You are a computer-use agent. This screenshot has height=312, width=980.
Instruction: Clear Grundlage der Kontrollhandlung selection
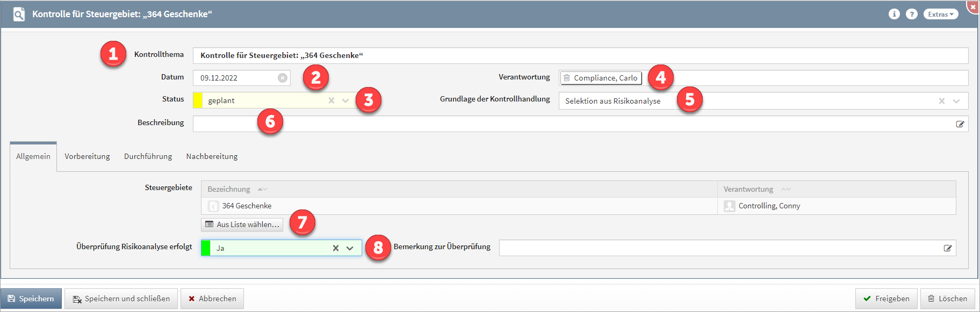pyautogui.click(x=941, y=101)
